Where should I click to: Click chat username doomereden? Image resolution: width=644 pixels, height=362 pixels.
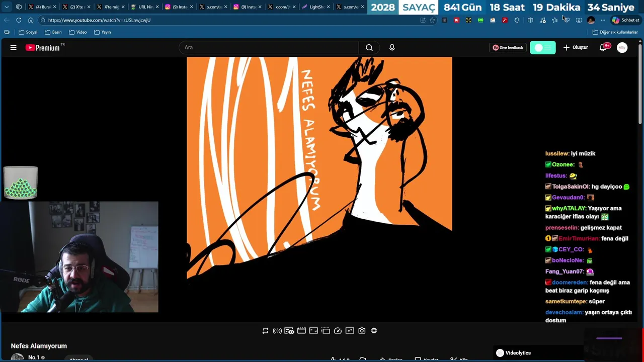[x=570, y=283]
